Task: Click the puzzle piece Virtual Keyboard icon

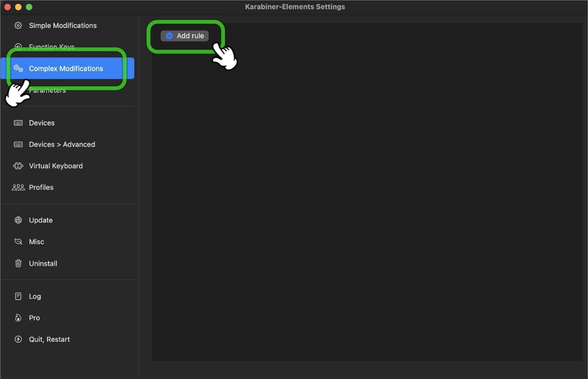Action: pos(18,166)
